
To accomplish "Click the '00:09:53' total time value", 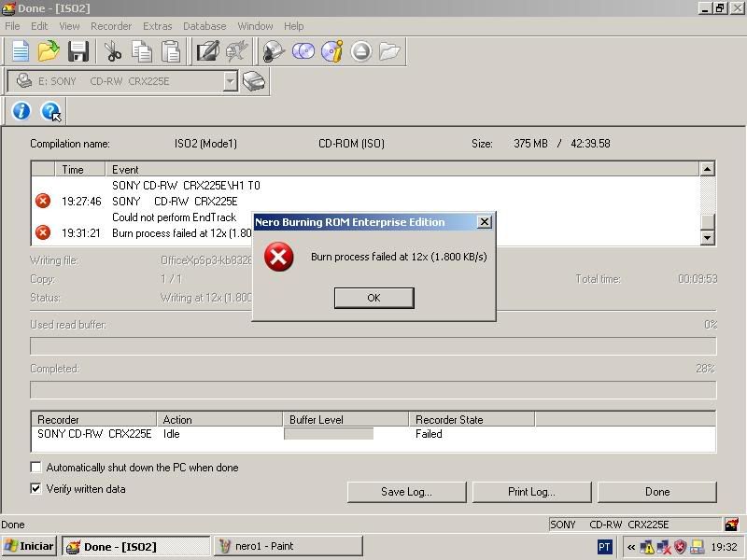I will [x=698, y=279].
